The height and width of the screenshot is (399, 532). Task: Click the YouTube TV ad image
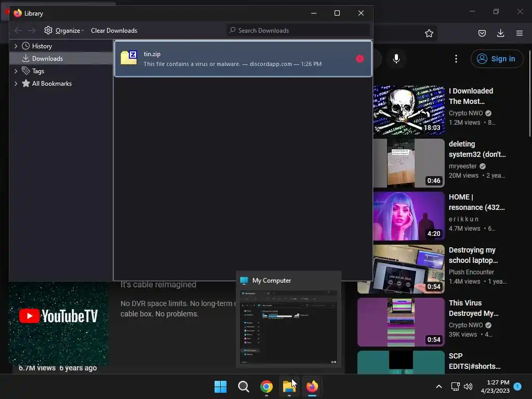pos(58,324)
